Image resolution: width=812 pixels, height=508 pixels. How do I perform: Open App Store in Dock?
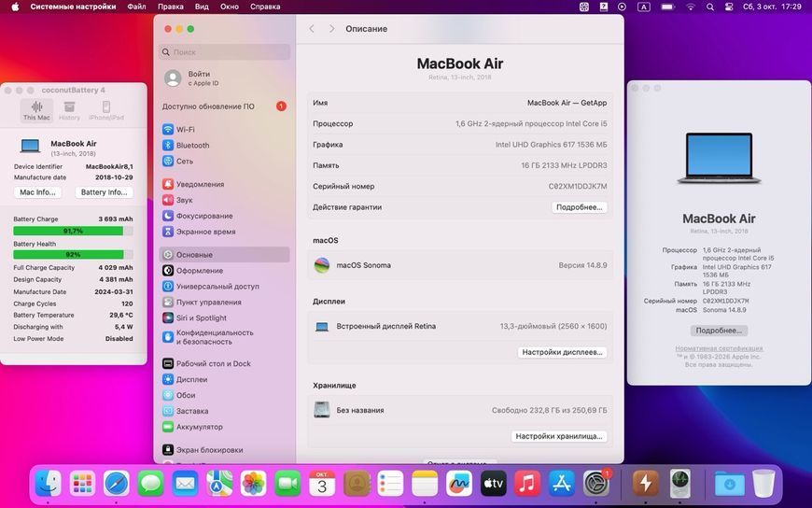click(x=561, y=484)
